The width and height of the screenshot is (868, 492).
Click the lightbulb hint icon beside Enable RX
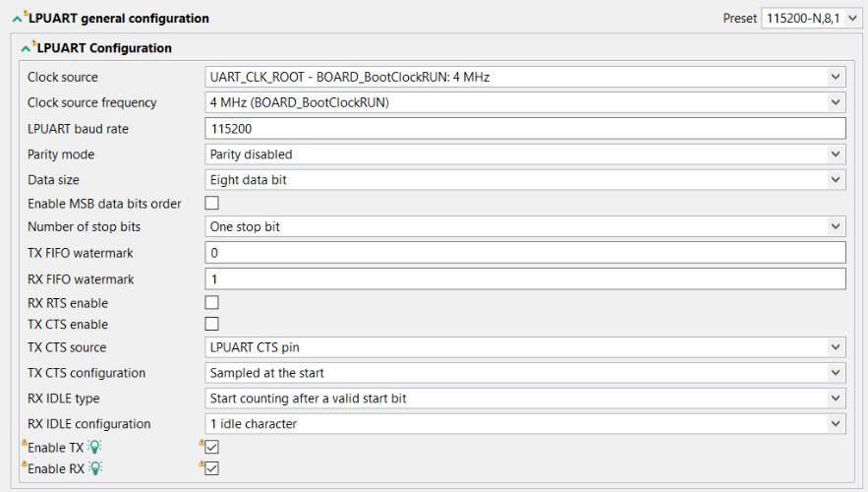[95, 468]
